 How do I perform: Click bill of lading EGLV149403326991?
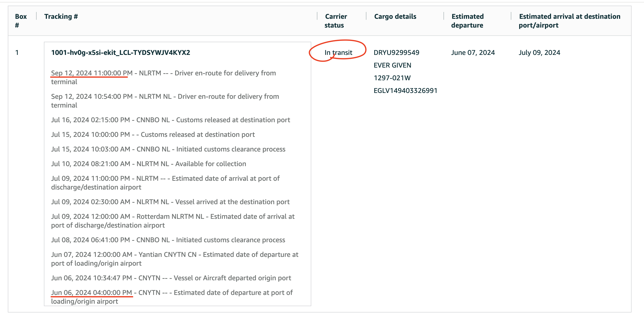pos(405,91)
